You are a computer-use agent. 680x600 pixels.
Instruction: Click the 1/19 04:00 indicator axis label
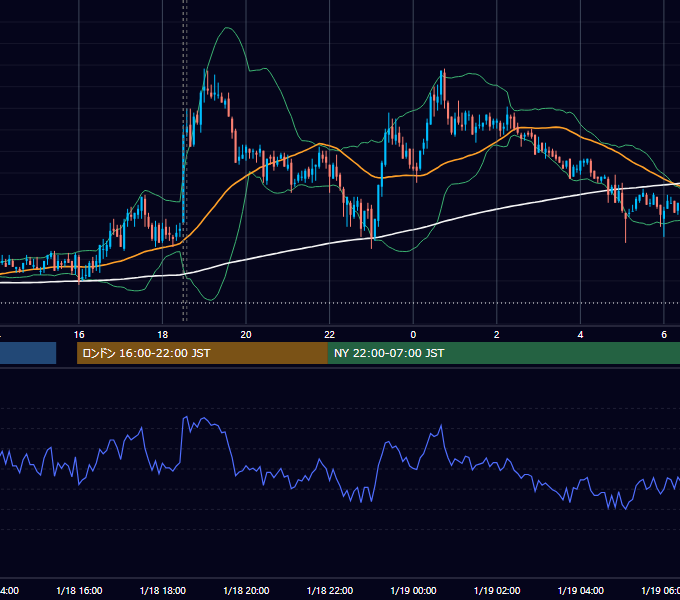point(581,591)
